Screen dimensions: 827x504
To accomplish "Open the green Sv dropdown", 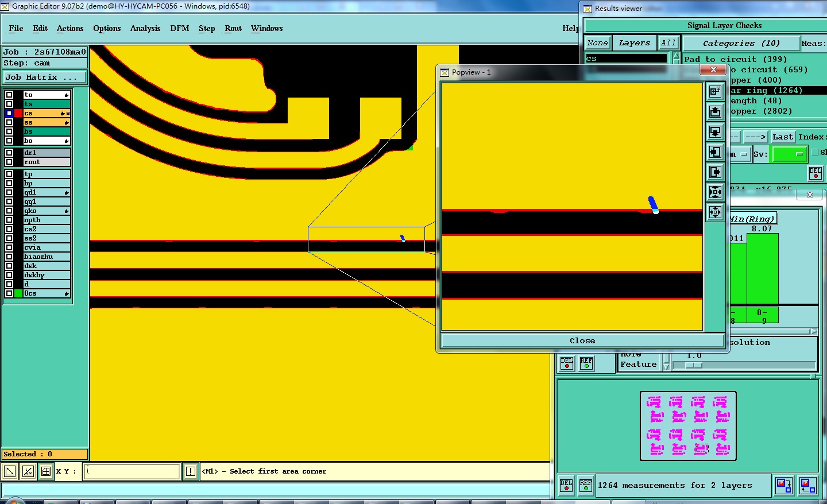I will click(790, 154).
